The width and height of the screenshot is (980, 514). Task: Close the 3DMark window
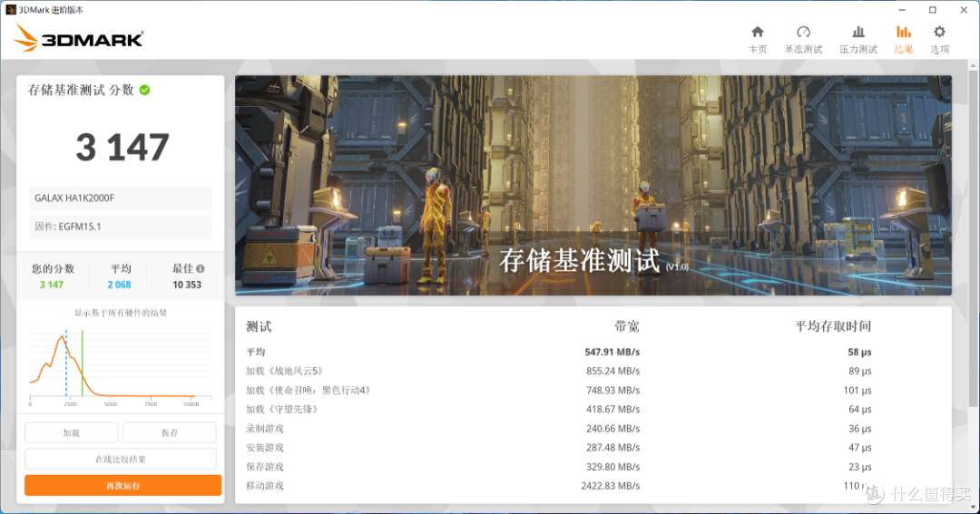pos(963,10)
